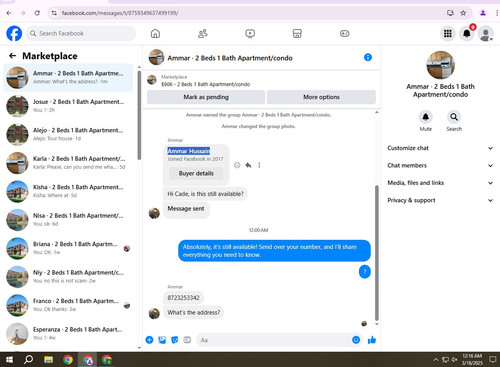Open the Briana conversation

[68, 248]
